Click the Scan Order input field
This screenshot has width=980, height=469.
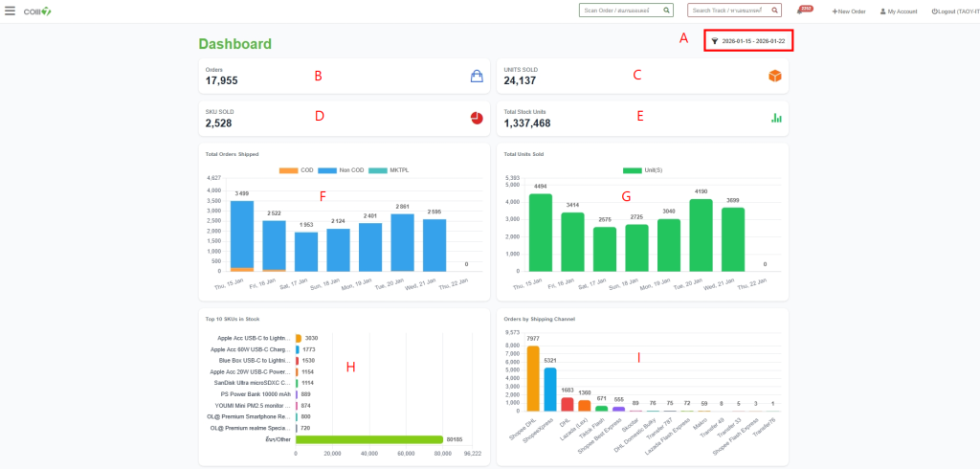click(617, 11)
